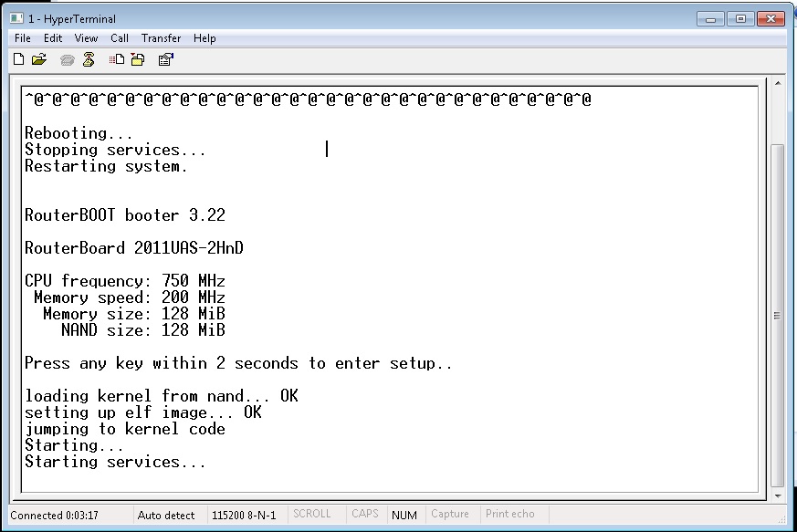
Task: Click the 115200 8-N-1 baud settings indicator
Action: (246, 514)
